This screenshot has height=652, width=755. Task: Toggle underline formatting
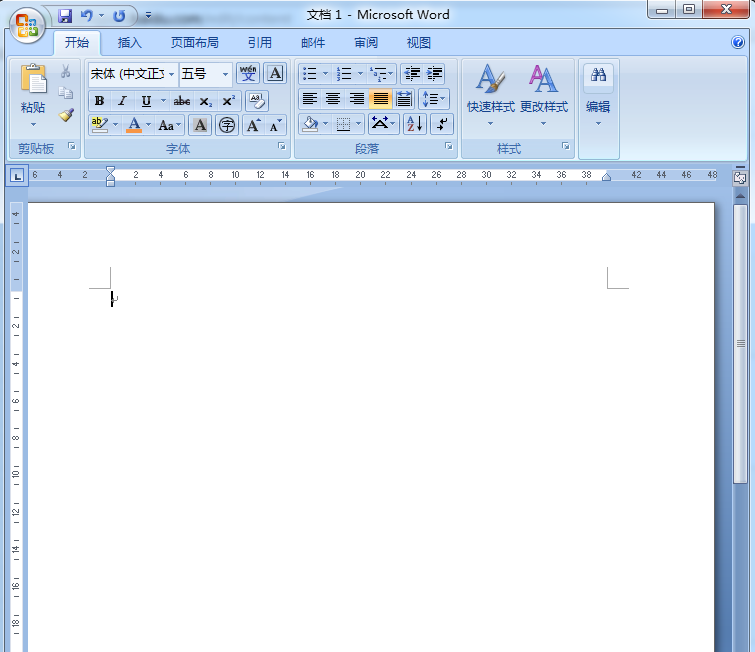[146, 101]
